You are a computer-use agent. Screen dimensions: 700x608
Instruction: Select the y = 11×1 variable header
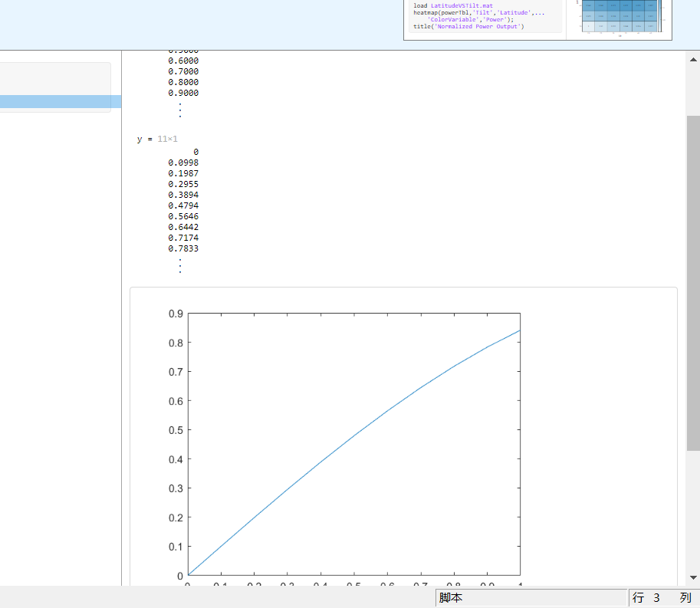(157, 139)
